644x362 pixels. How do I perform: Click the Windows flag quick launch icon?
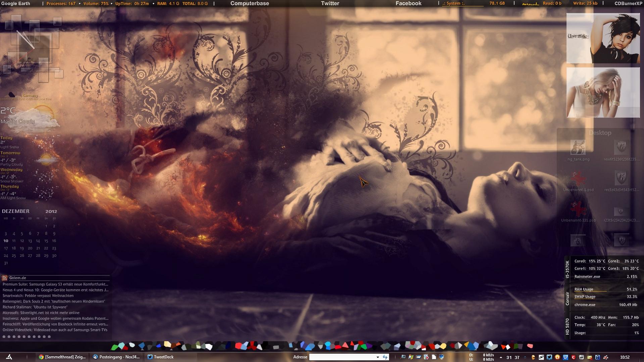click(411, 357)
